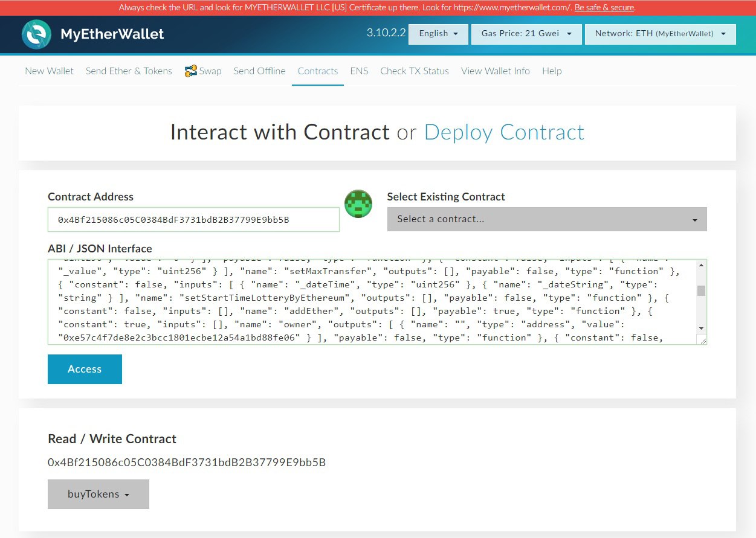Open the View Wallet Info tab
Screen dimensions: 756x538
(x=496, y=71)
